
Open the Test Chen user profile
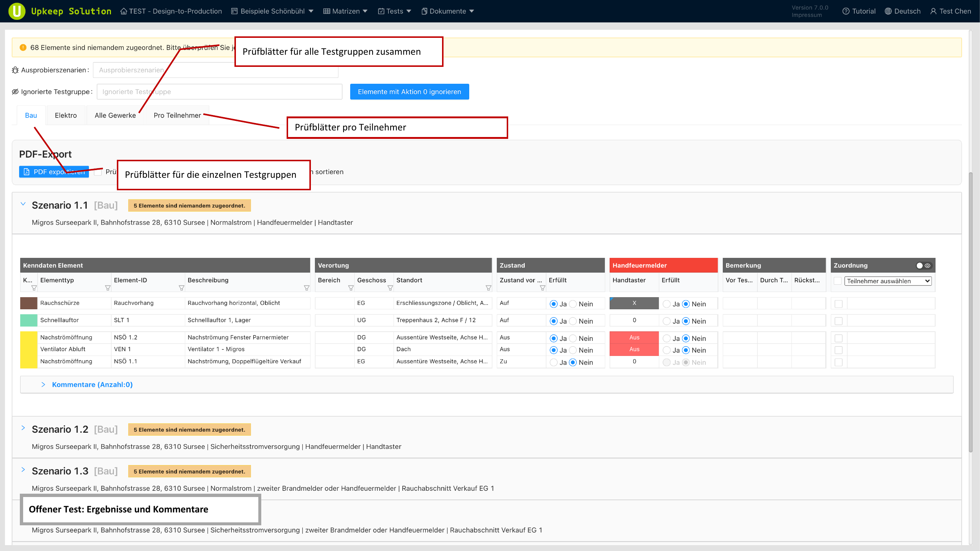click(x=950, y=11)
